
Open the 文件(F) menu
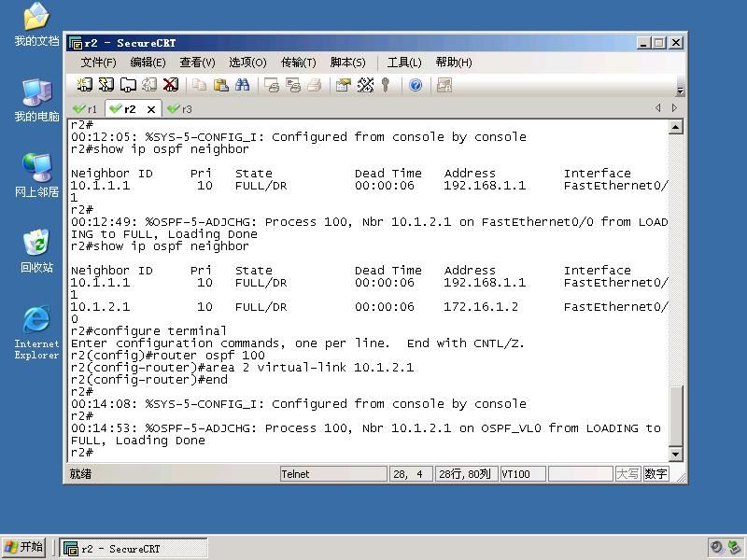point(98,63)
